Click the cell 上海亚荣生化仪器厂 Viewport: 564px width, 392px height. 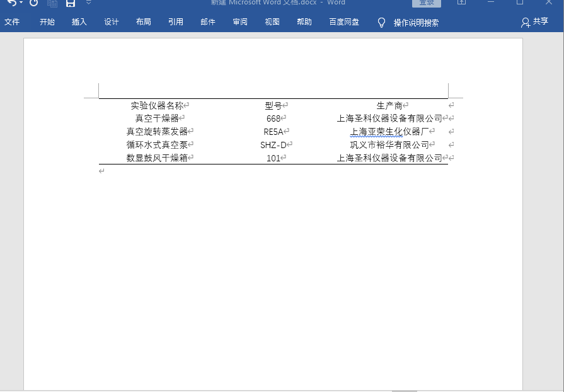pyautogui.click(x=389, y=132)
